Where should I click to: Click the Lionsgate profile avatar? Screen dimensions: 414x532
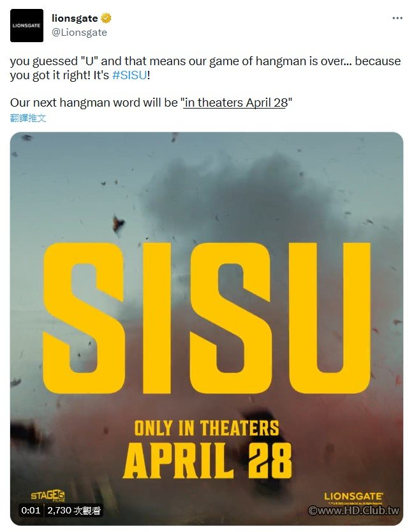click(27, 26)
